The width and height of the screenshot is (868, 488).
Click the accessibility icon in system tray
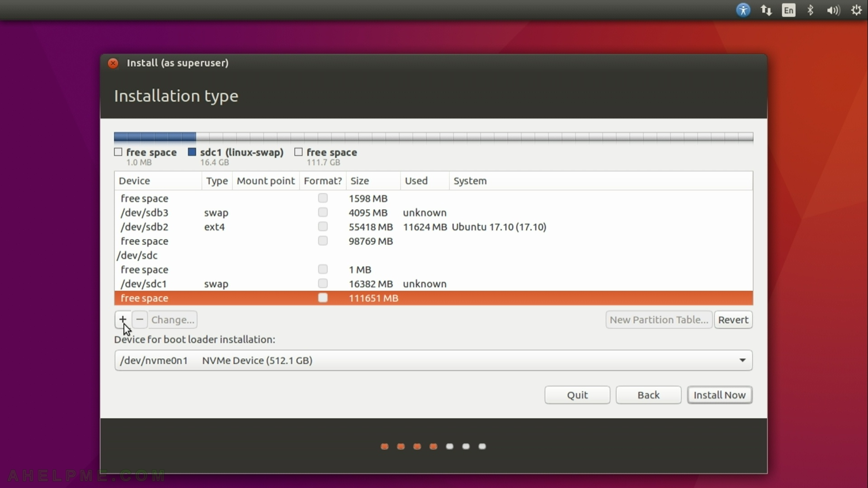tap(743, 10)
